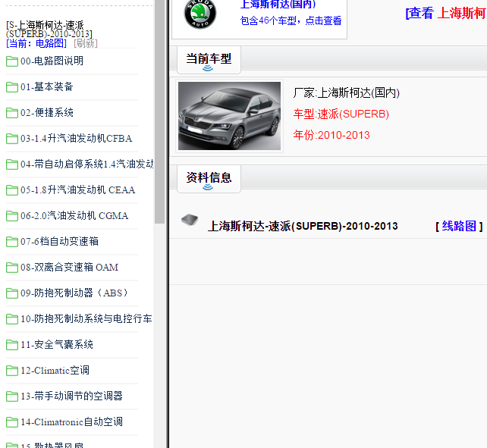
Task: Open 12-Climatic空调 entry
Action: pos(55,370)
